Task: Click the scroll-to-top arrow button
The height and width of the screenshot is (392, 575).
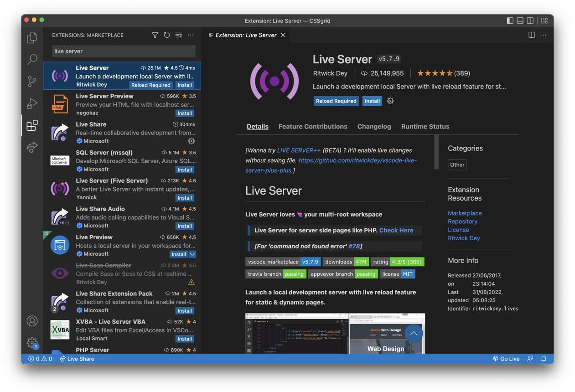Action: tap(414, 334)
